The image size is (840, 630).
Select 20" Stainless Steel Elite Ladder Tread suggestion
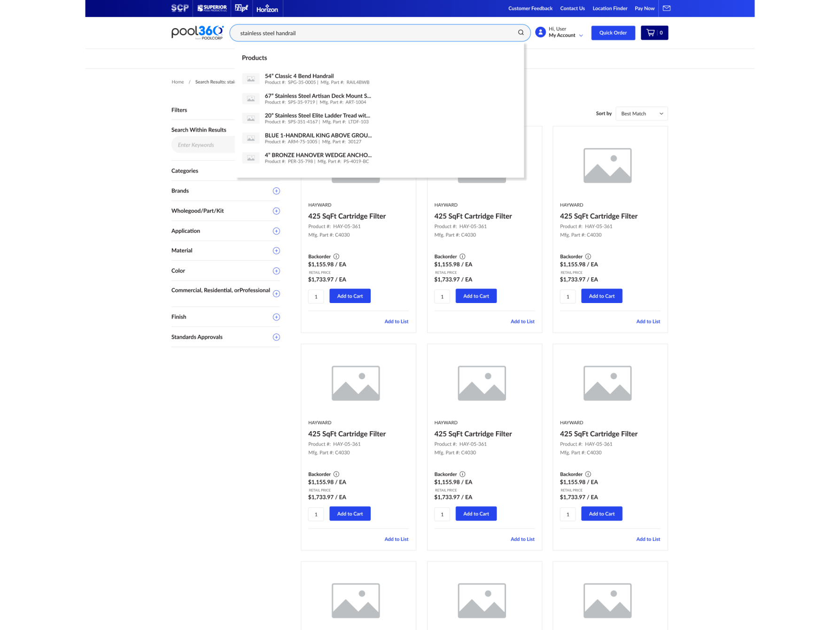[317, 116]
